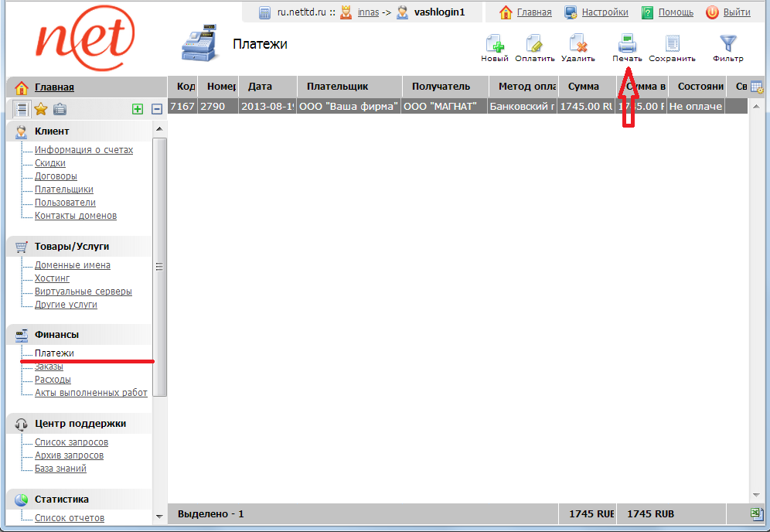This screenshot has height=532, width=770.
Task: Switch sidebar to menu list view
Action: pos(22,109)
